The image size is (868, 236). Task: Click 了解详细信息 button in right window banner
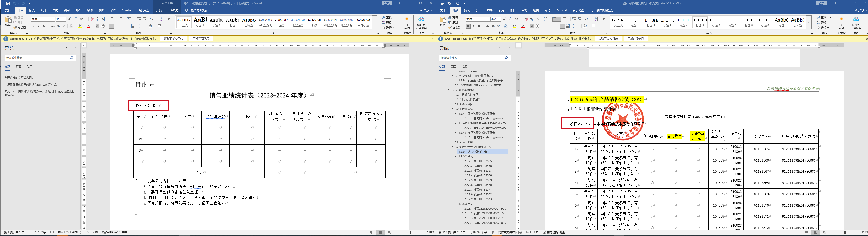click(x=635, y=39)
